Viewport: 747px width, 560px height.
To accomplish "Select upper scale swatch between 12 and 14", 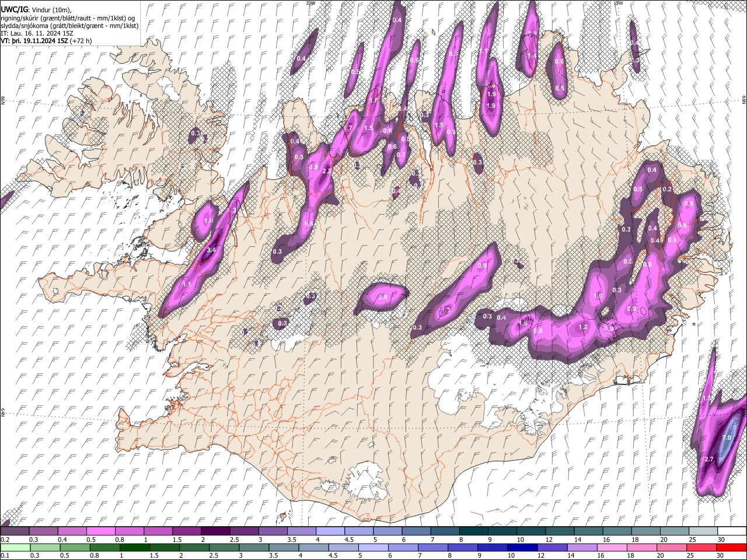I will 560,531.
